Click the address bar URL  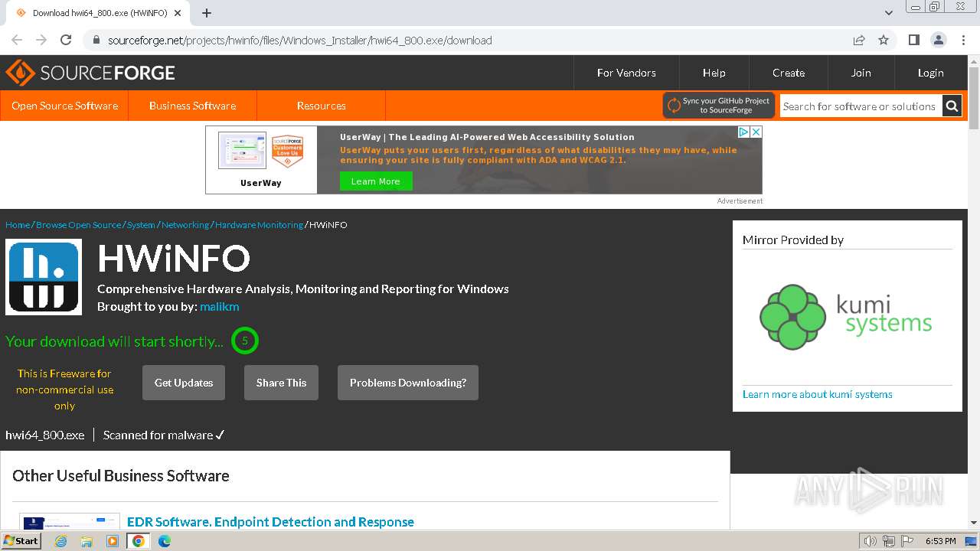299,40
